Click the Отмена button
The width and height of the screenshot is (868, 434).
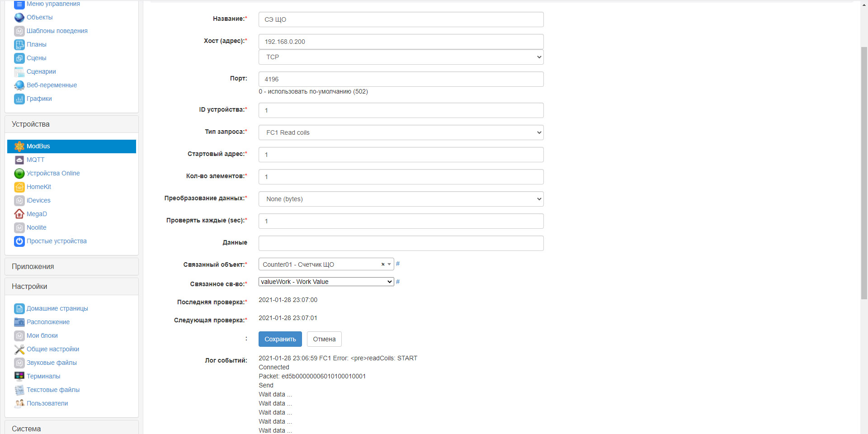pos(324,339)
